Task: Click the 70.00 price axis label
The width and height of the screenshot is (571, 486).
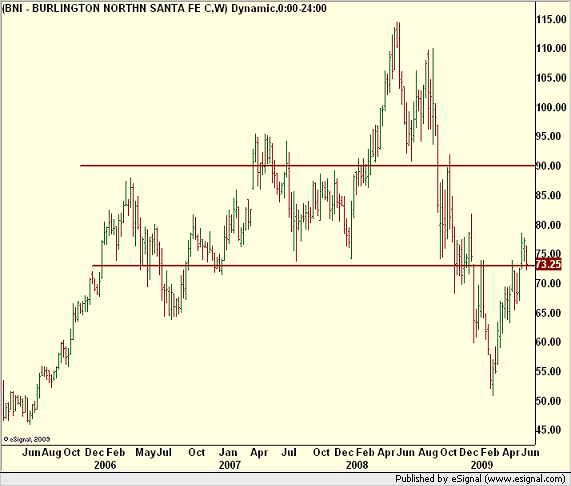Action: [x=548, y=283]
